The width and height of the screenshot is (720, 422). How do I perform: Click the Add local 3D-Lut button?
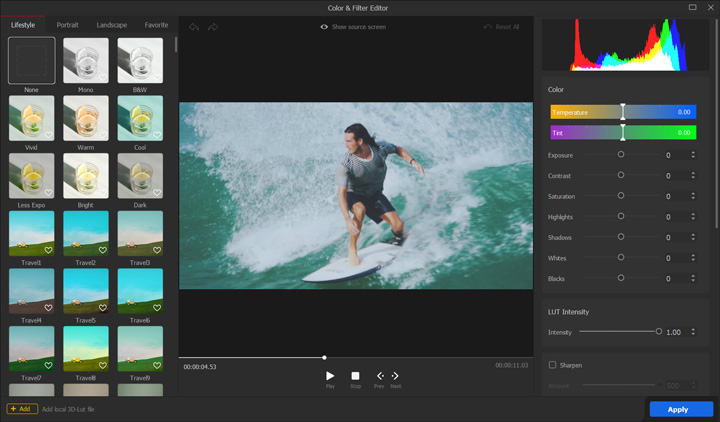point(23,409)
